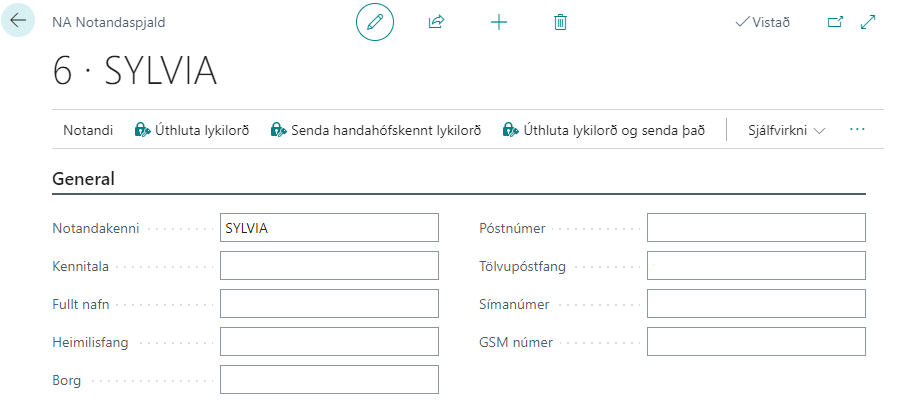This screenshot has width=924, height=415.
Task: Click Úthluta lykilorð action
Action: click(x=192, y=130)
